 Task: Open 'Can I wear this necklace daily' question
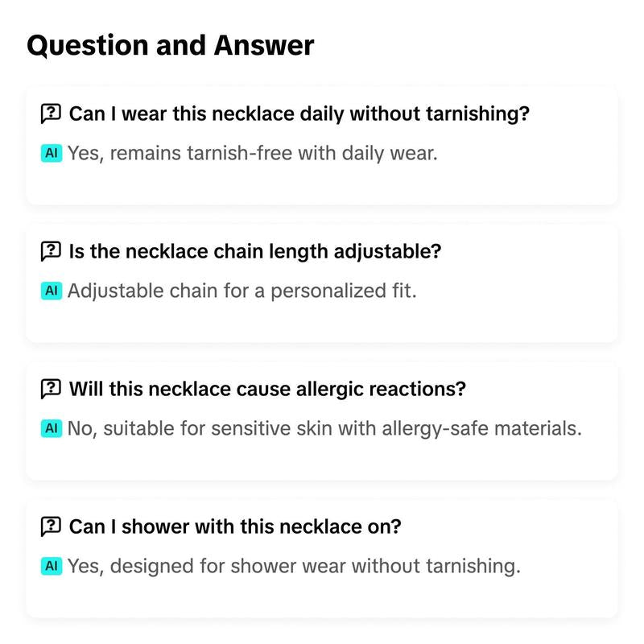pyautogui.click(x=299, y=114)
